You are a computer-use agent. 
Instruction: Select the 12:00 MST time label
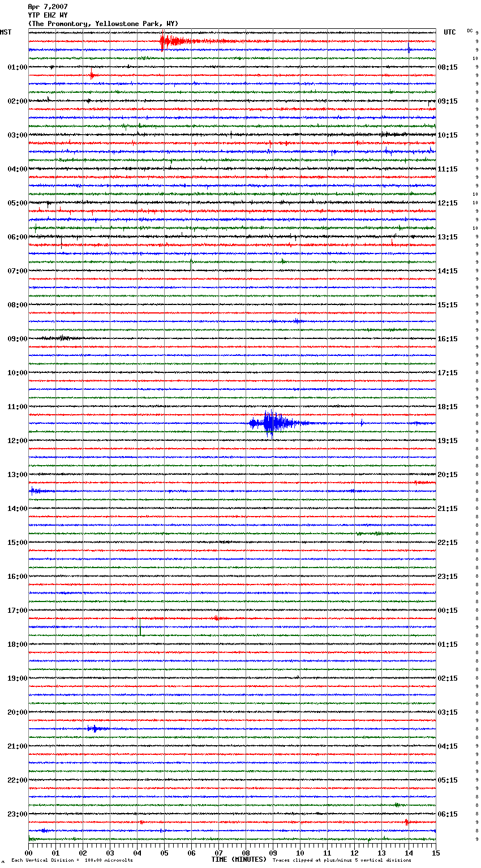[18, 441]
